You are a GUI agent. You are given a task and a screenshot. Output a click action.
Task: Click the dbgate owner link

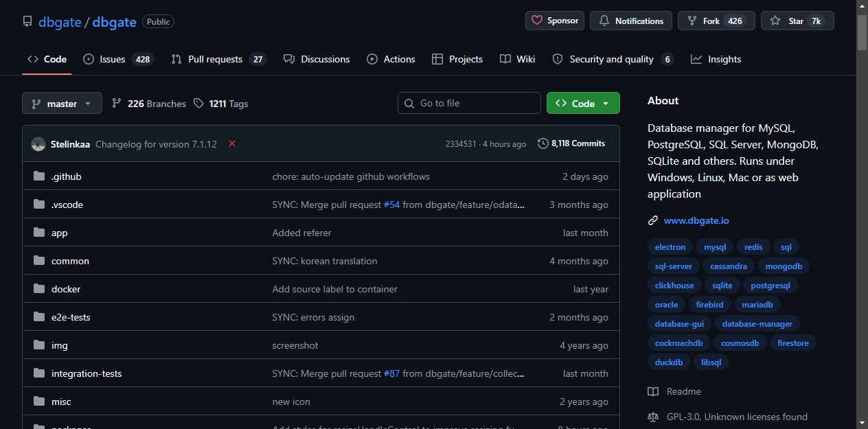coord(60,21)
